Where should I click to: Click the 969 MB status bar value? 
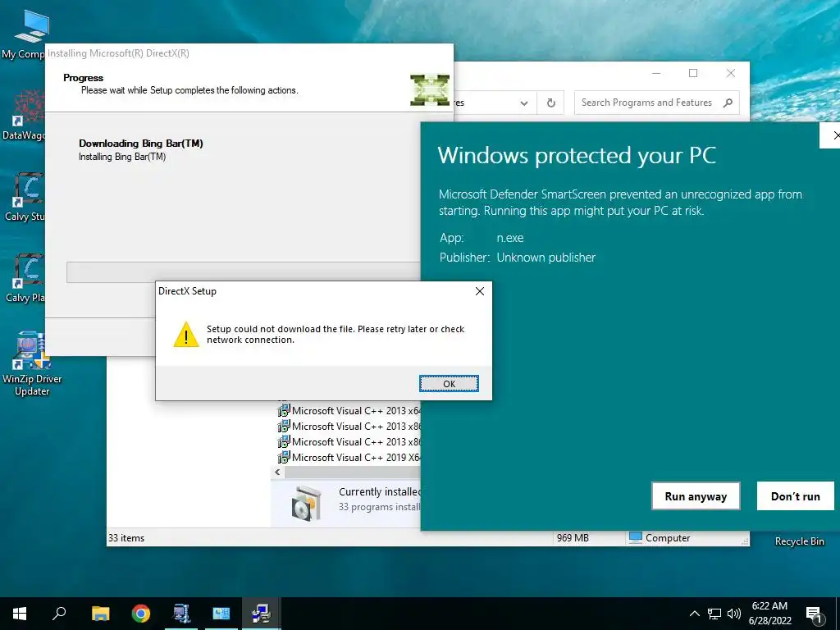572,538
